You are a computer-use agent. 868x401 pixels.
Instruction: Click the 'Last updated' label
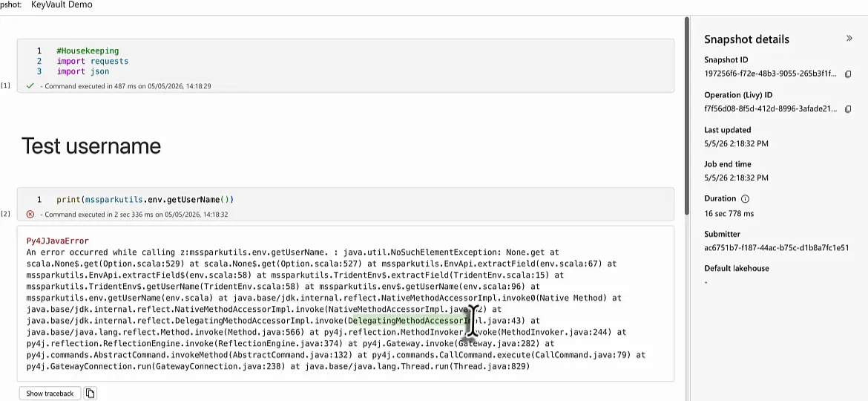tap(727, 130)
